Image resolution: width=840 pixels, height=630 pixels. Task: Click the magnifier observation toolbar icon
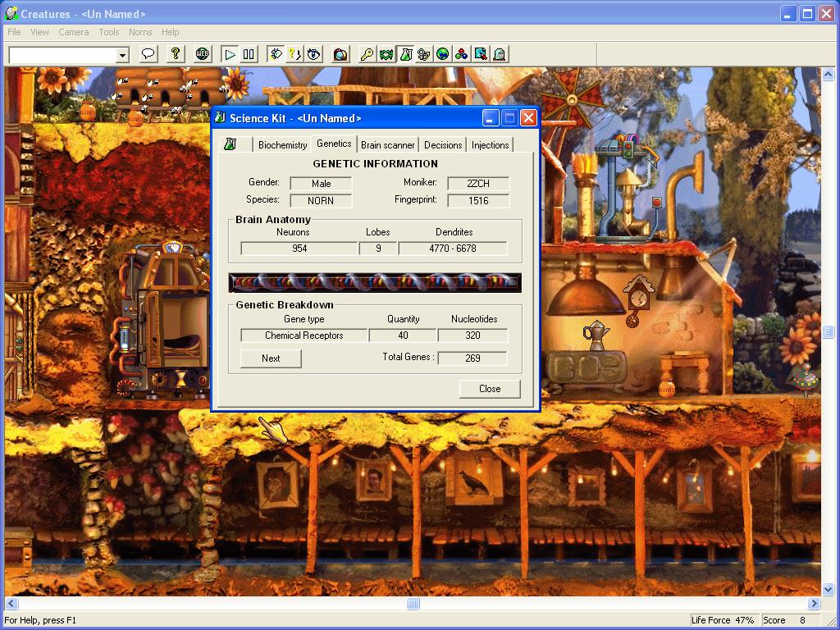point(481,54)
